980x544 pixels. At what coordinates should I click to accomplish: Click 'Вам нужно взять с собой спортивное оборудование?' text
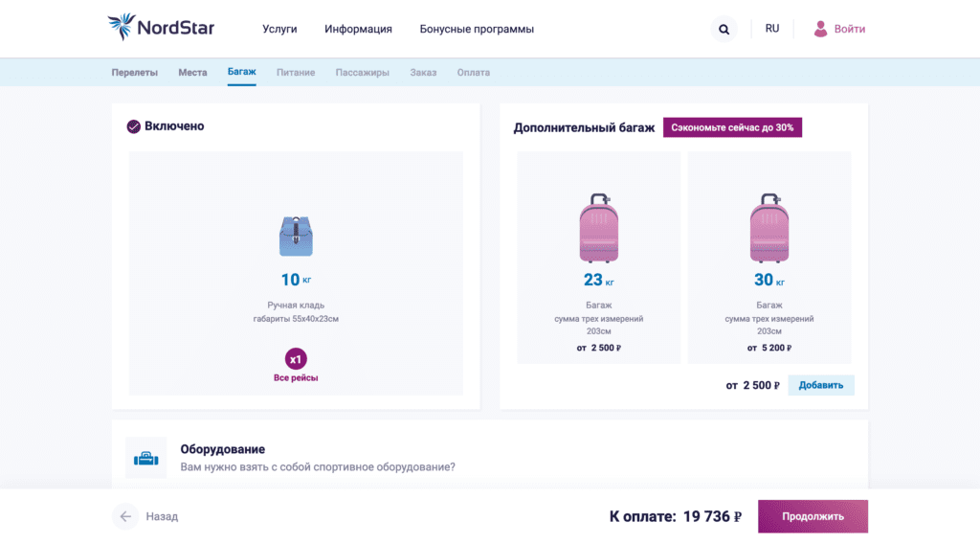pyautogui.click(x=318, y=467)
